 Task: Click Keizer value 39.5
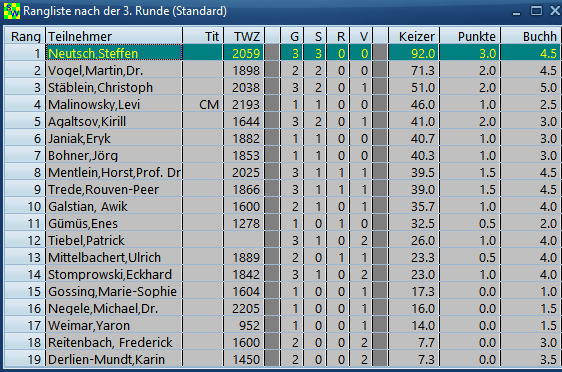[414, 172]
